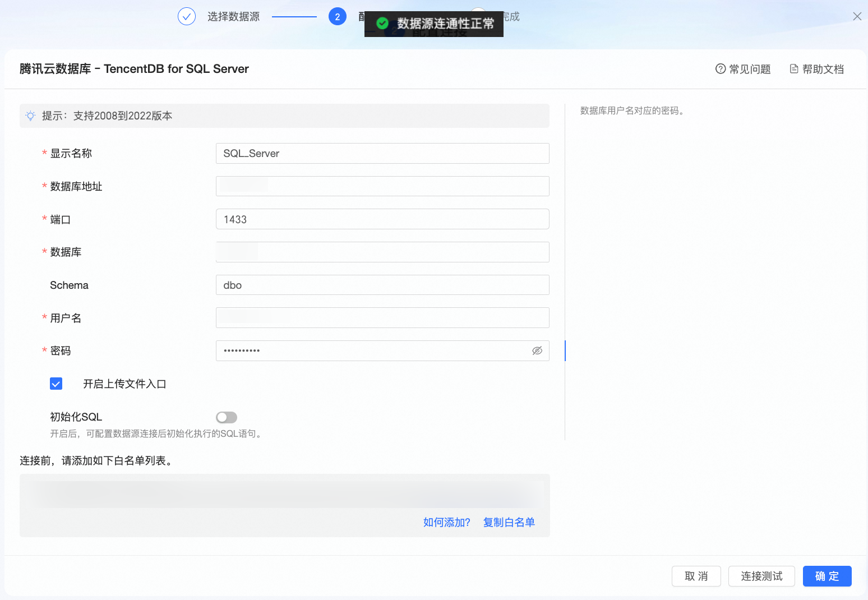Viewport: 868px width, 600px height.
Task: Focus the 数据库 name input field
Action: 382,252
